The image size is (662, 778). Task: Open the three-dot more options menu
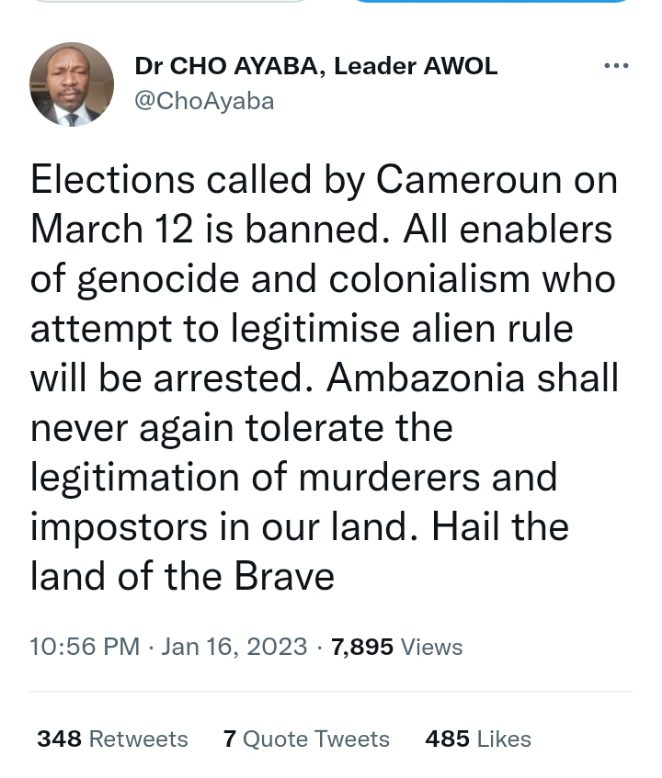click(616, 65)
